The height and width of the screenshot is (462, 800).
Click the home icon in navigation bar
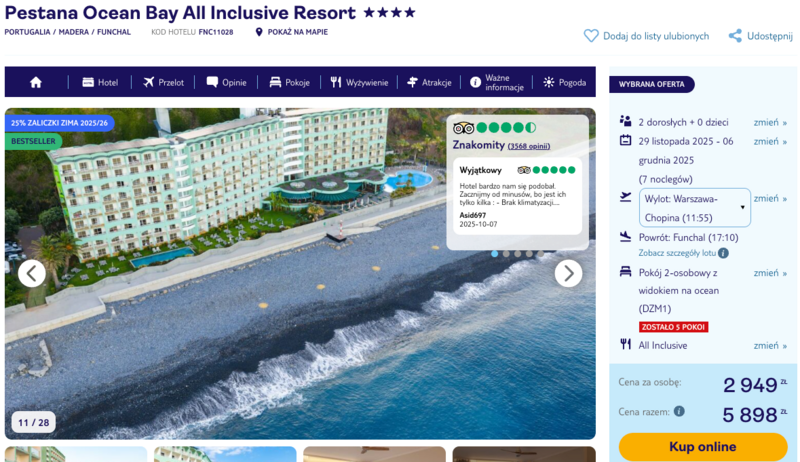(x=36, y=82)
